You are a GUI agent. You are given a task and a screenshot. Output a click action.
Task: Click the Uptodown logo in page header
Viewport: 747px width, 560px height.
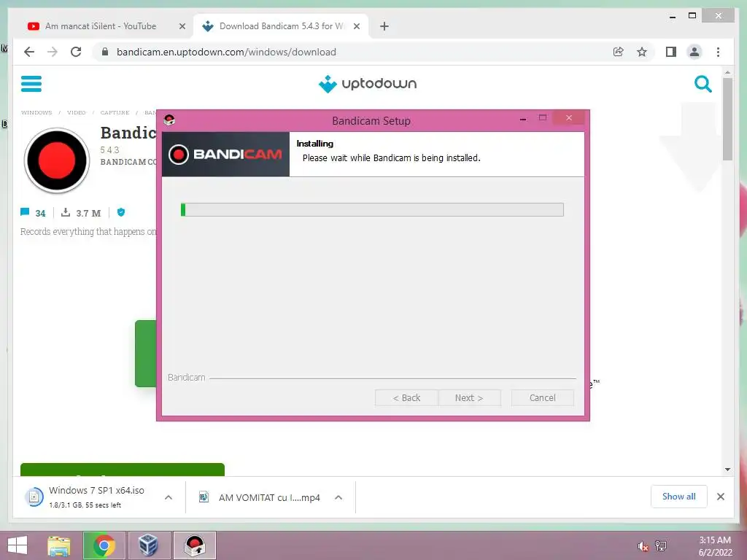coord(368,84)
